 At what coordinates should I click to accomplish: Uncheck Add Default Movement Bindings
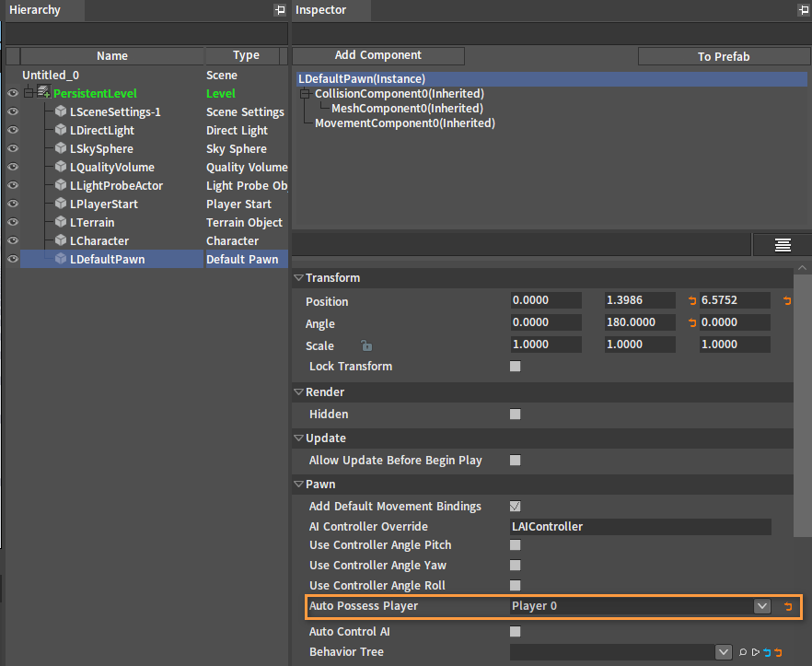(515, 507)
